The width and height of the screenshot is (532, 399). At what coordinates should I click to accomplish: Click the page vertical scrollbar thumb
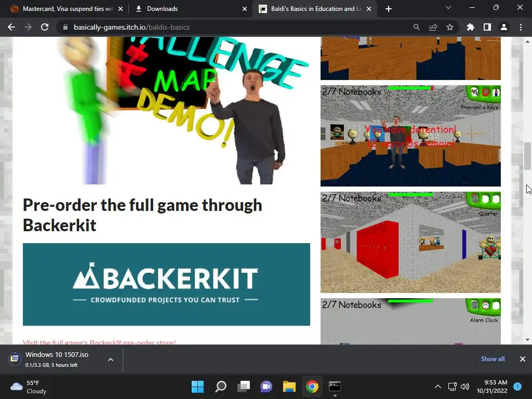(x=527, y=156)
